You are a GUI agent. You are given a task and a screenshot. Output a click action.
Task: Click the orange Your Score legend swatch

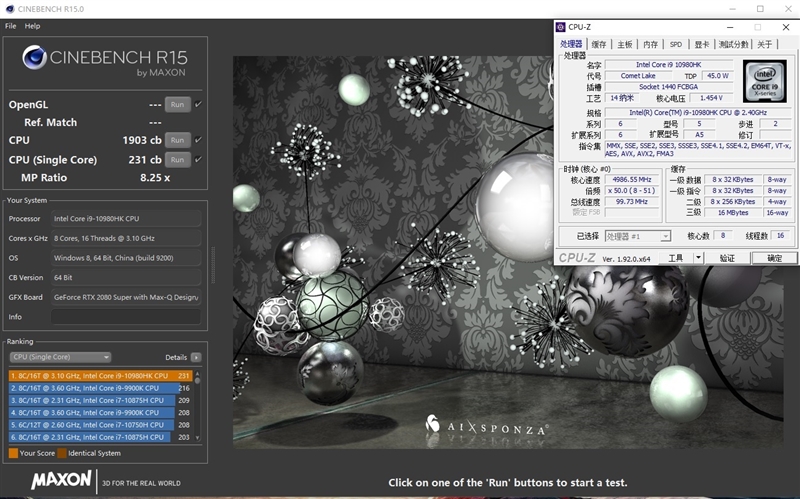click(x=13, y=453)
